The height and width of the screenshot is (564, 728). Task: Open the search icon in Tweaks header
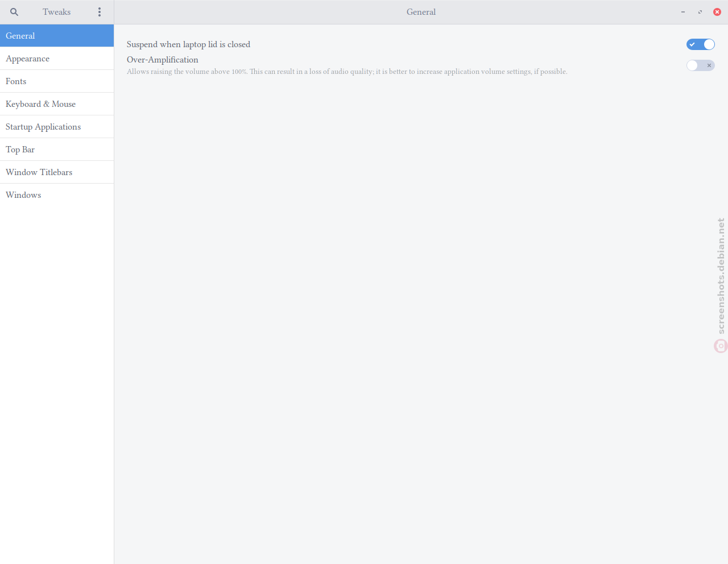(x=14, y=12)
